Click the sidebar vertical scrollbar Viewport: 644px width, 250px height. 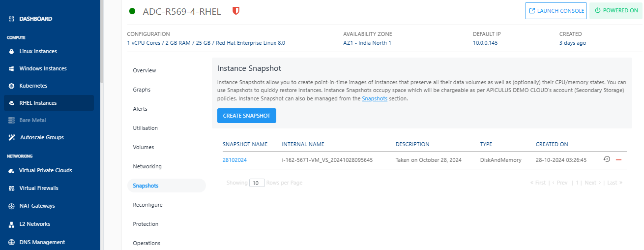(102, 42)
